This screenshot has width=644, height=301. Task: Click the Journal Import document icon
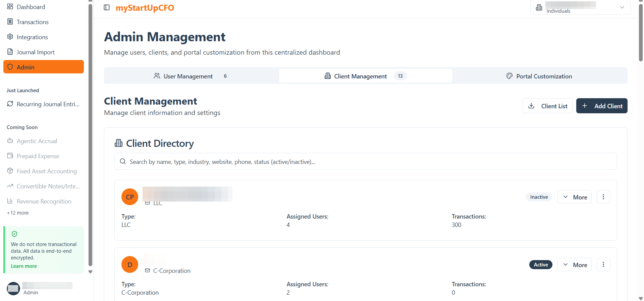pyautogui.click(x=10, y=52)
